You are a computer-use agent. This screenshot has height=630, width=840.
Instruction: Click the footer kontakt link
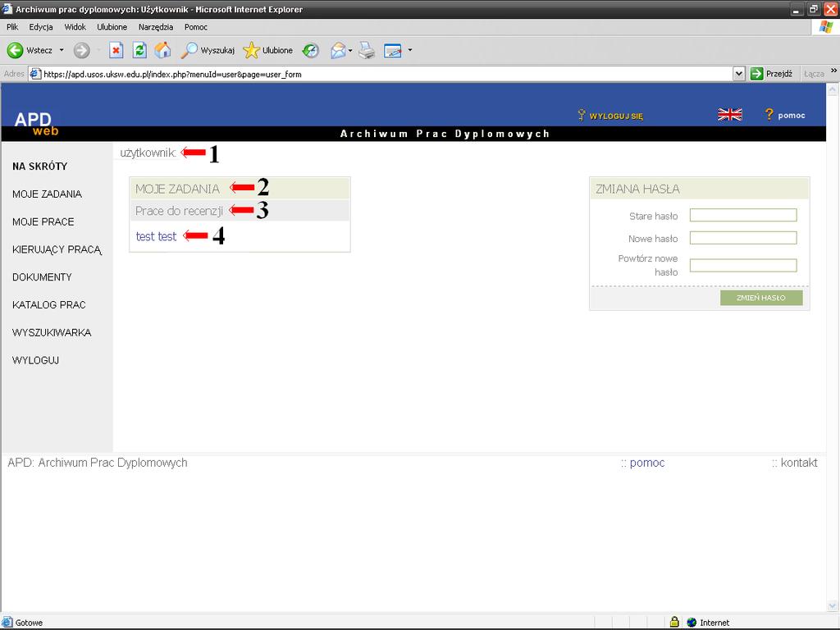[799, 463]
